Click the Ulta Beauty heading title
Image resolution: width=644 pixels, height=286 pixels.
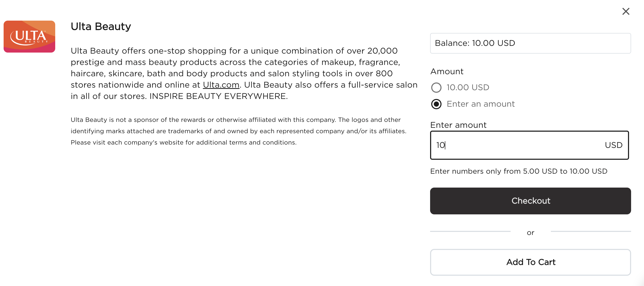tap(101, 27)
